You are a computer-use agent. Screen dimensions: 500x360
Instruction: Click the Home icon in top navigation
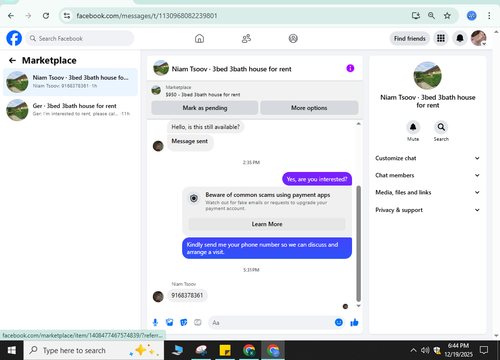point(199,39)
